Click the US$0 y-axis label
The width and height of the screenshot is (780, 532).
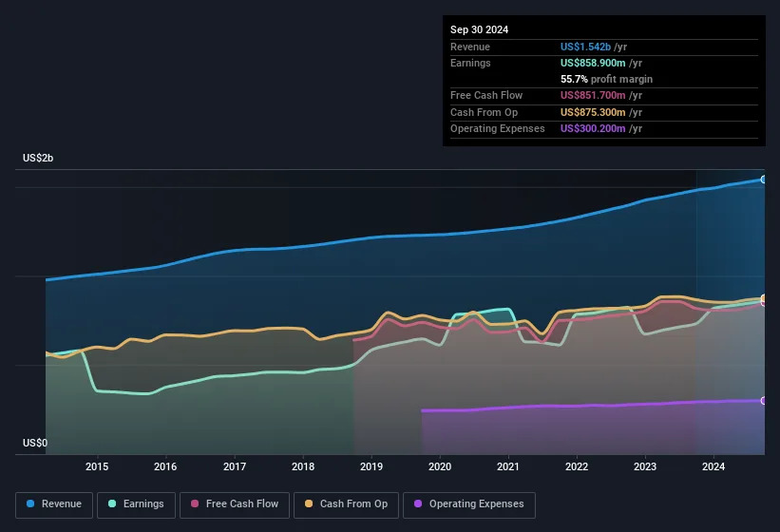click(x=35, y=443)
